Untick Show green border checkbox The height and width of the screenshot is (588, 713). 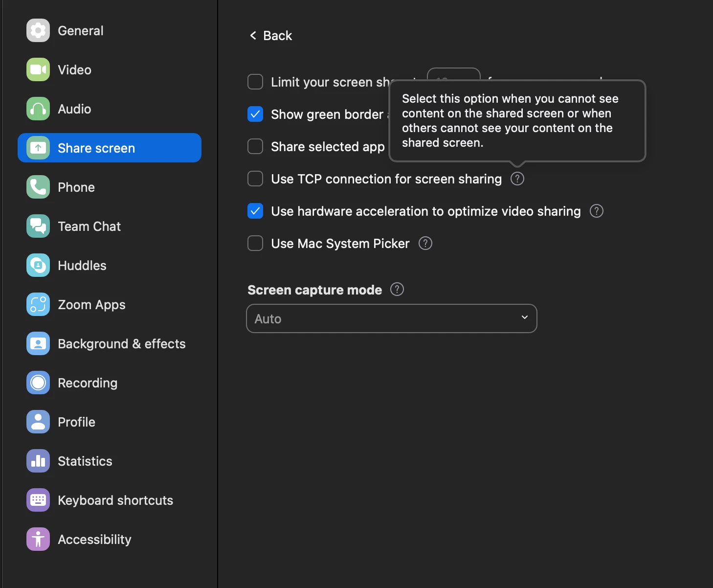coord(255,114)
